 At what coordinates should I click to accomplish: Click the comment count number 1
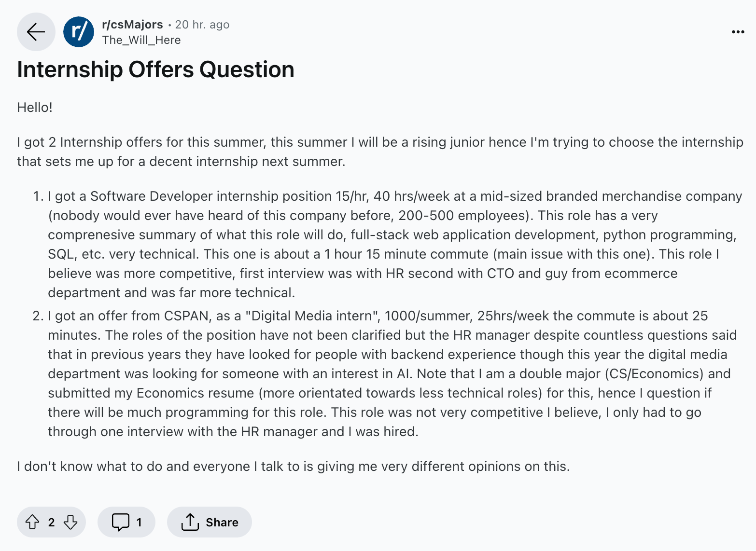[x=139, y=522]
